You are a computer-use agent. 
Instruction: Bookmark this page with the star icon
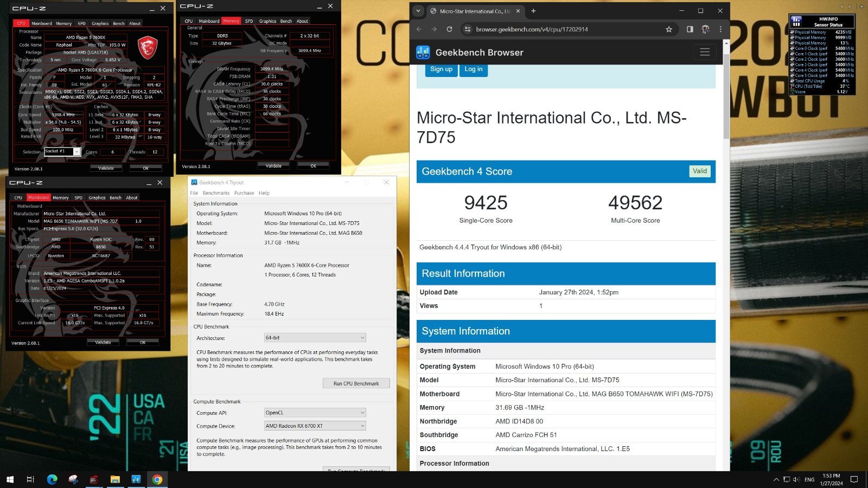click(669, 29)
